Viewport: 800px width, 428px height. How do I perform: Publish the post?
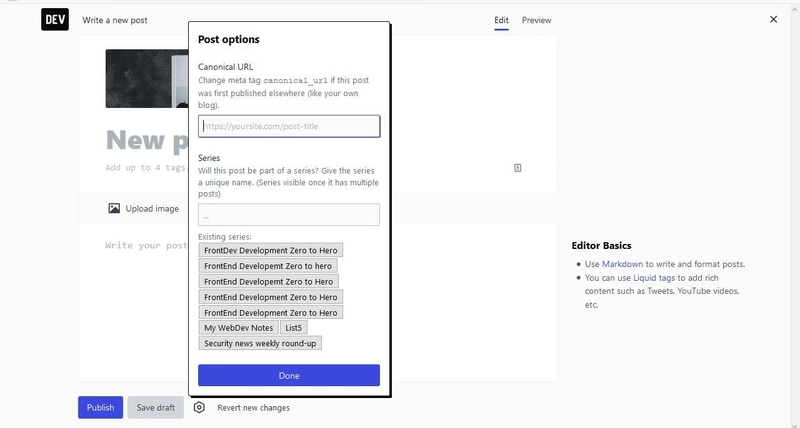101,407
